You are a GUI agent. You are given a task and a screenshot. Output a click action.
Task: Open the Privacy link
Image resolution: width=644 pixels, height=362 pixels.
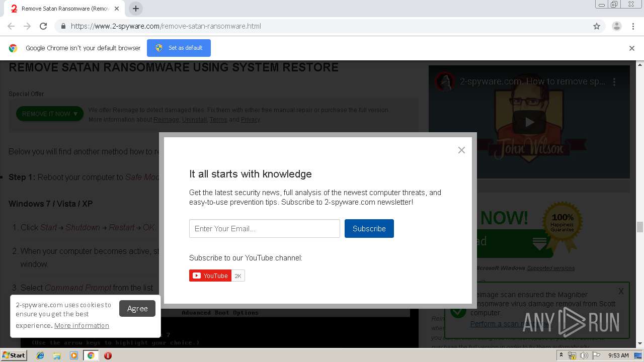click(x=251, y=120)
